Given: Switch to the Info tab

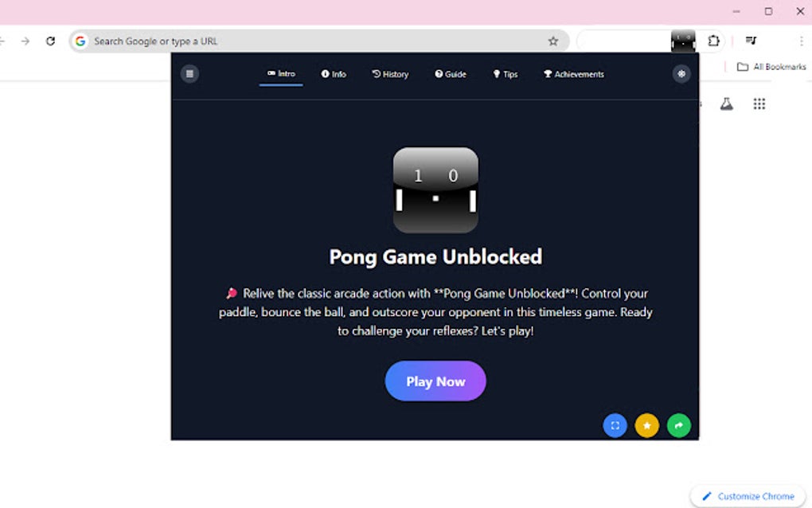Looking at the screenshot, I should click(x=334, y=73).
